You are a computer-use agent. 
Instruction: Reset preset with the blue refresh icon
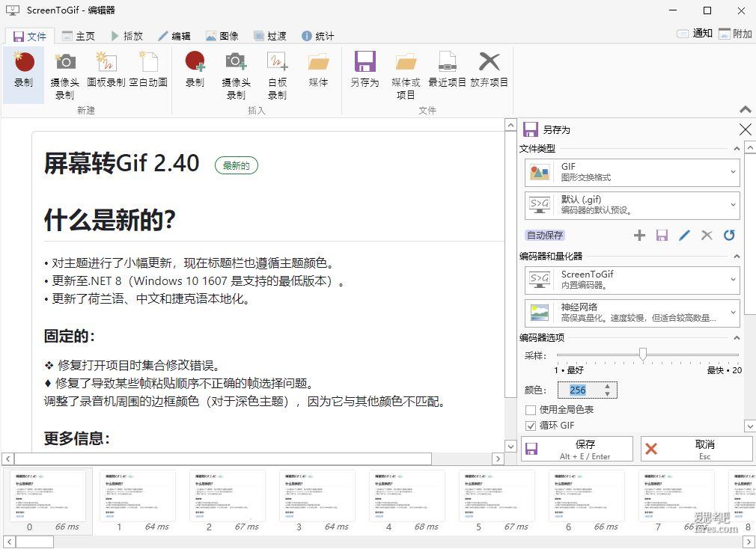click(x=729, y=235)
